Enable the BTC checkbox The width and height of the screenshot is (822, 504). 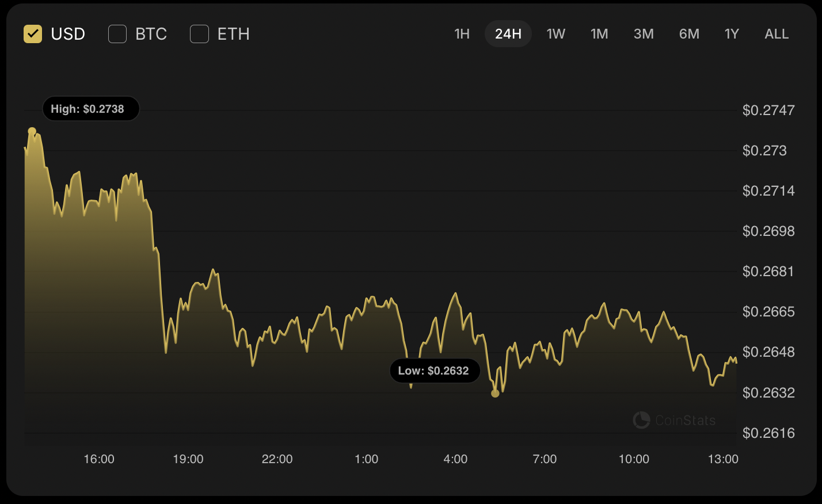pyautogui.click(x=117, y=34)
